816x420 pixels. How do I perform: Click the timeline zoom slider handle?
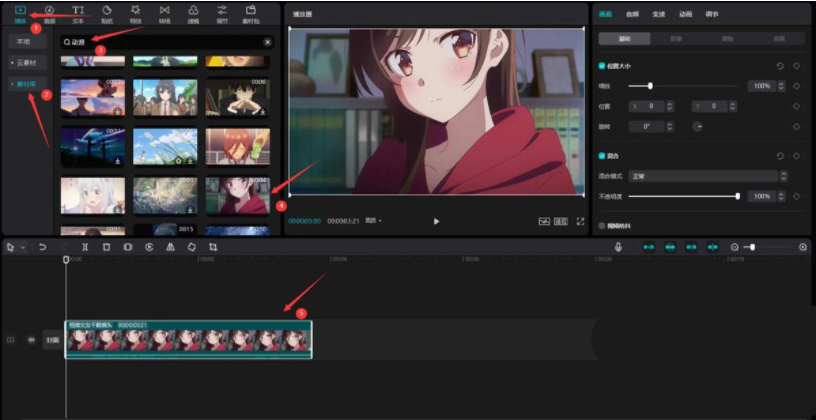[x=753, y=247]
